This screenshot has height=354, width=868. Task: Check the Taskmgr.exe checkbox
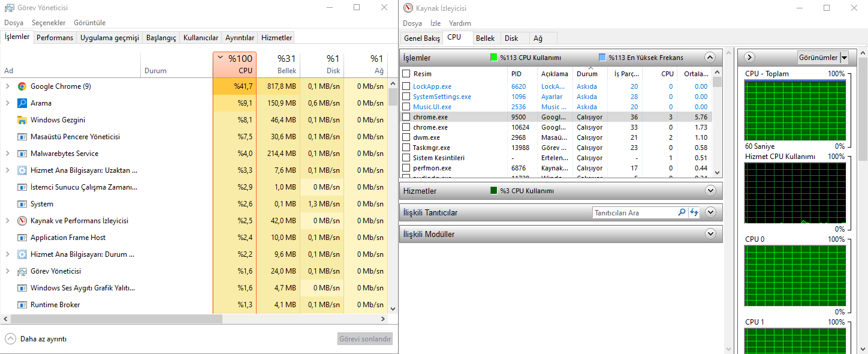coord(406,148)
